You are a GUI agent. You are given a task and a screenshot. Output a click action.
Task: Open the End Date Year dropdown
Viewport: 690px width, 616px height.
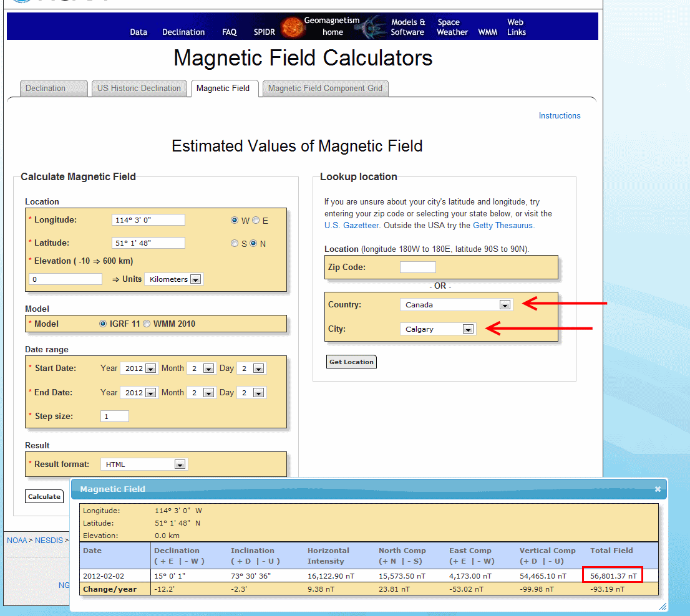138,393
